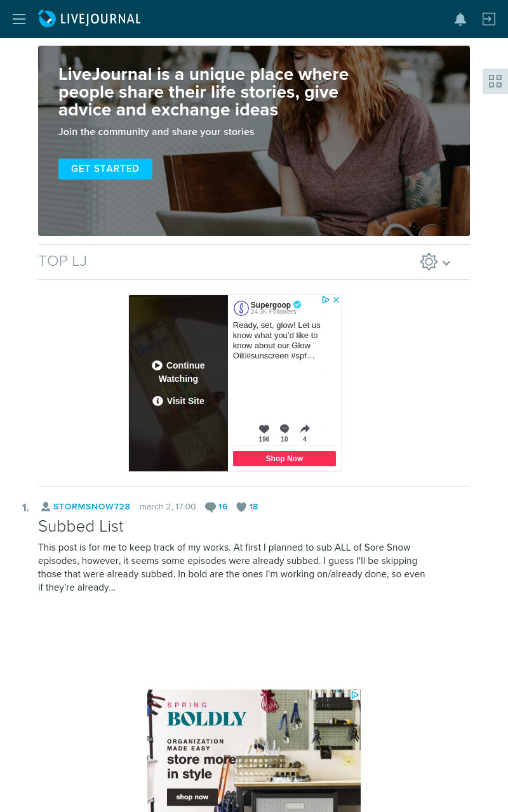Image resolution: width=508 pixels, height=812 pixels.
Task: Click the Supergoop share arrow icon
Action: click(x=305, y=429)
